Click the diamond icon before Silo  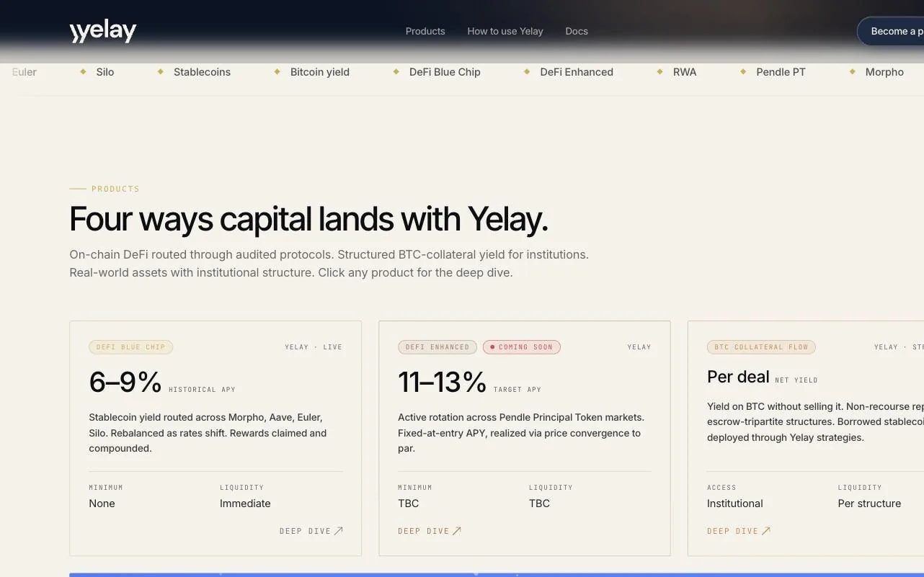pyautogui.click(x=82, y=72)
